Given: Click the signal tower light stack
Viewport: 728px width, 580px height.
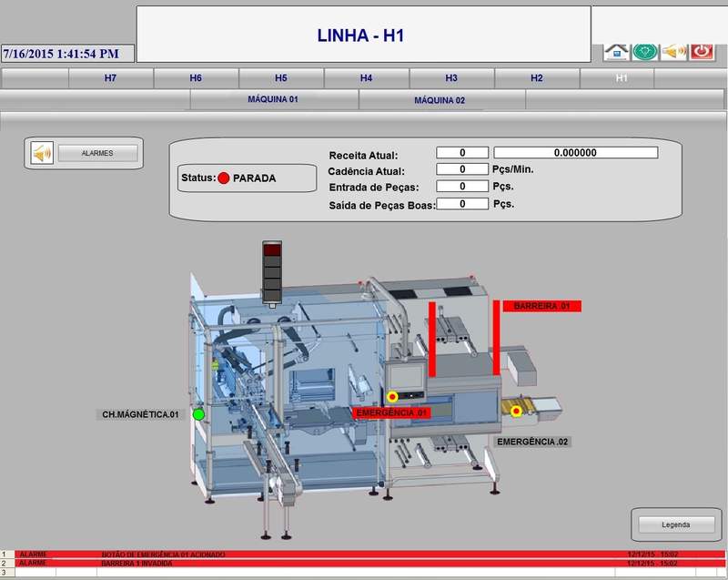Looking at the screenshot, I should 271,273.
